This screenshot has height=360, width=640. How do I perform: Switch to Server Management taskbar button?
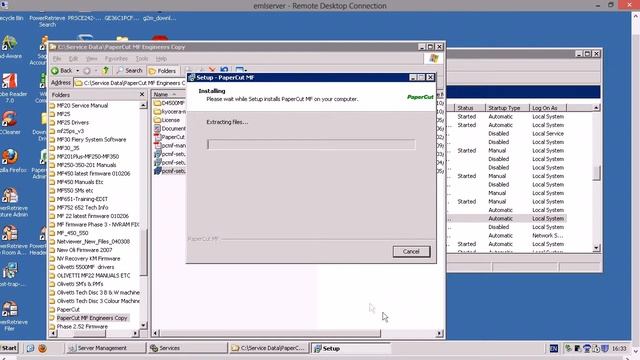[x=105, y=348]
